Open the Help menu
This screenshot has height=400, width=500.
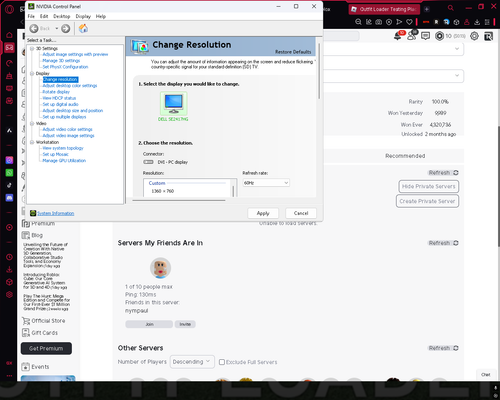click(101, 16)
